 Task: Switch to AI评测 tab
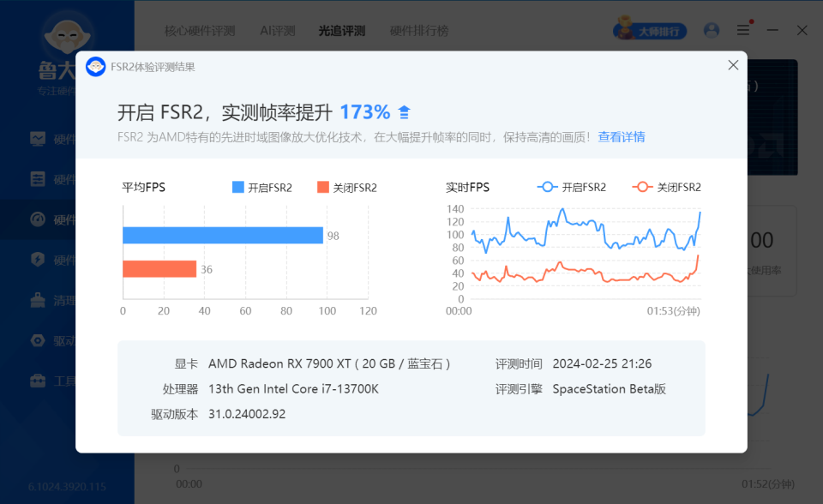coord(278,31)
